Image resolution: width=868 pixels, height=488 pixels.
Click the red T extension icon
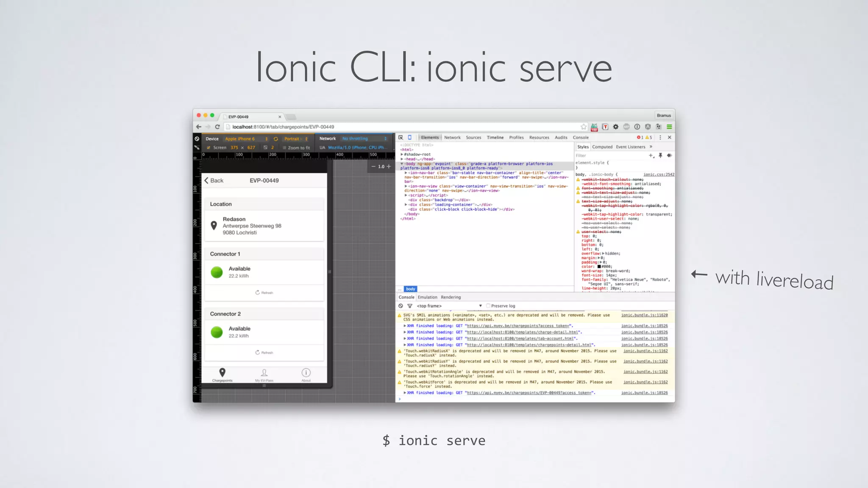click(x=605, y=127)
